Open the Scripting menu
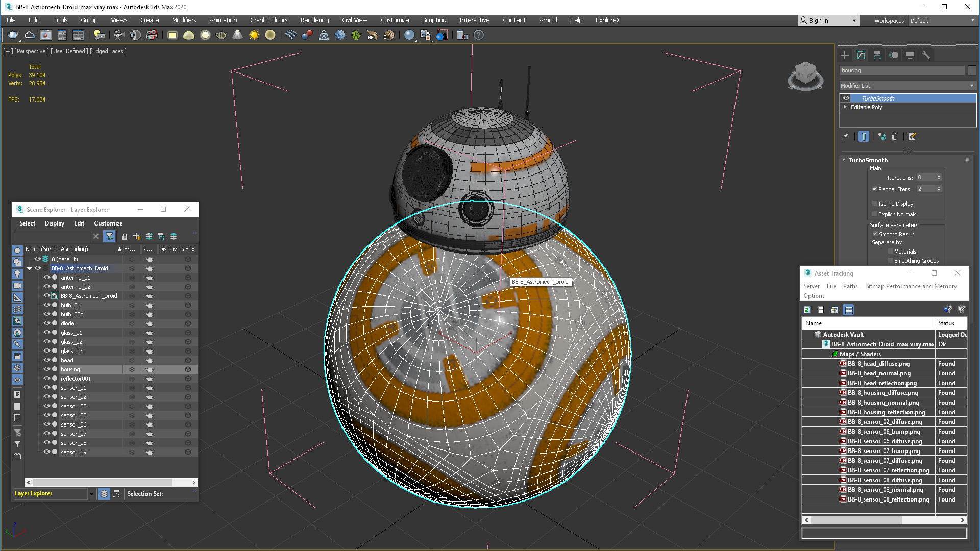Screen dimensions: 980x551 pos(434,20)
